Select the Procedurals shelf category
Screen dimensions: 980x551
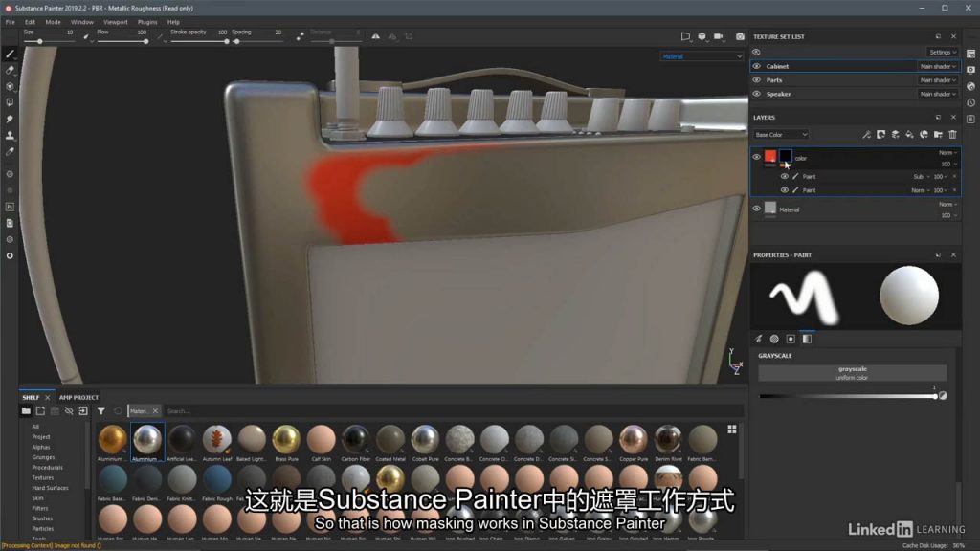pos(48,467)
